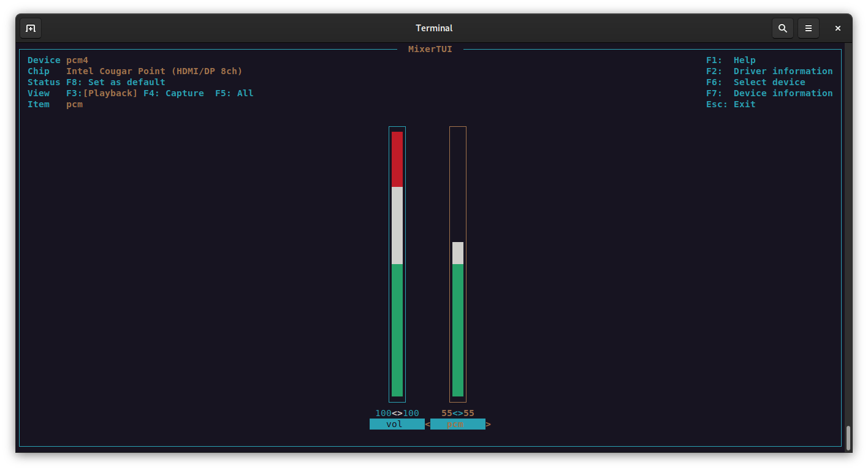The height and width of the screenshot is (470, 868).
Task: Open the terminal hamburger menu
Action: pyautogui.click(x=808, y=28)
